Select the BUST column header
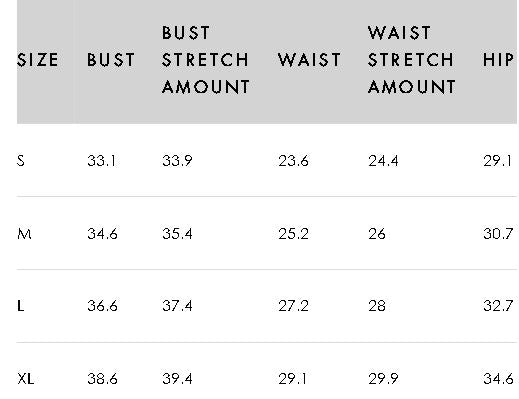519x399 pixels. (x=111, y=60)
